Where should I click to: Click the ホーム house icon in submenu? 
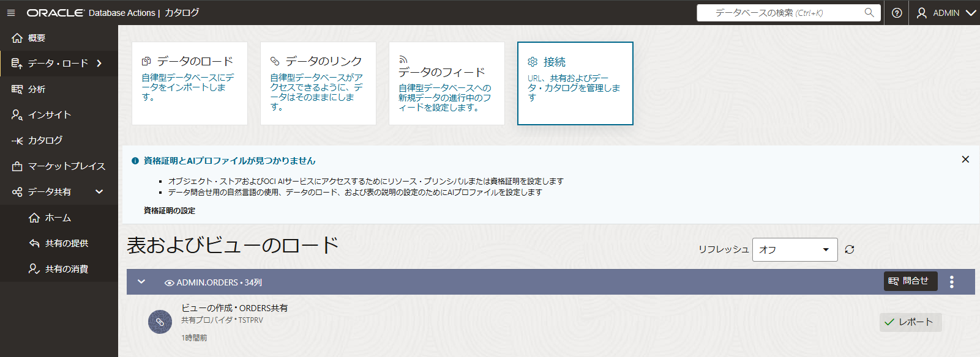point(34,218)
